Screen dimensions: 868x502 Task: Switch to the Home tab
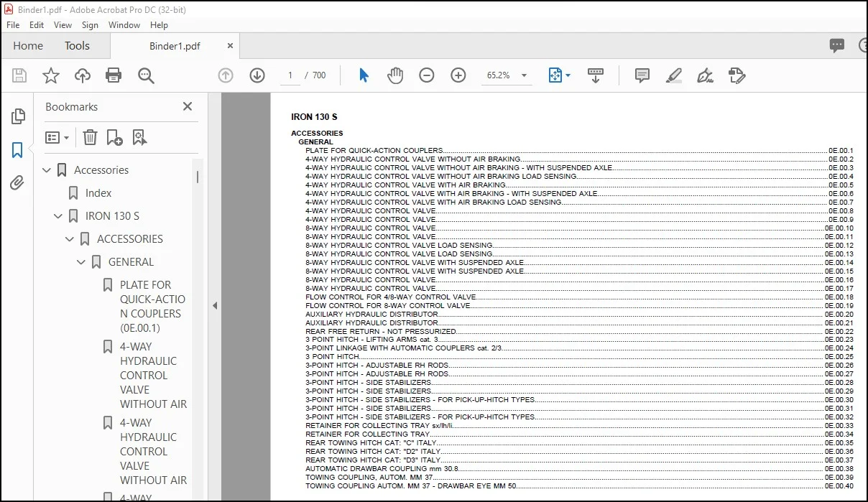point(28,45)
